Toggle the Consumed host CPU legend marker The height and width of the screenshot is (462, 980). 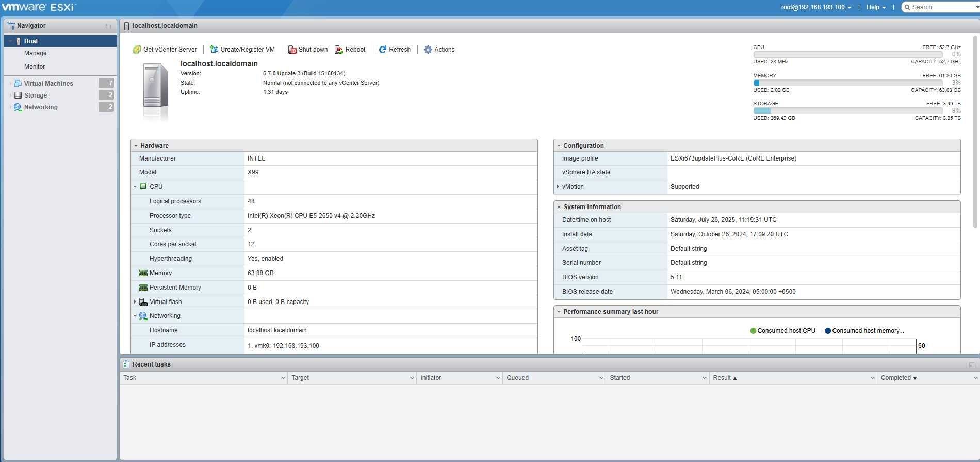753,331
